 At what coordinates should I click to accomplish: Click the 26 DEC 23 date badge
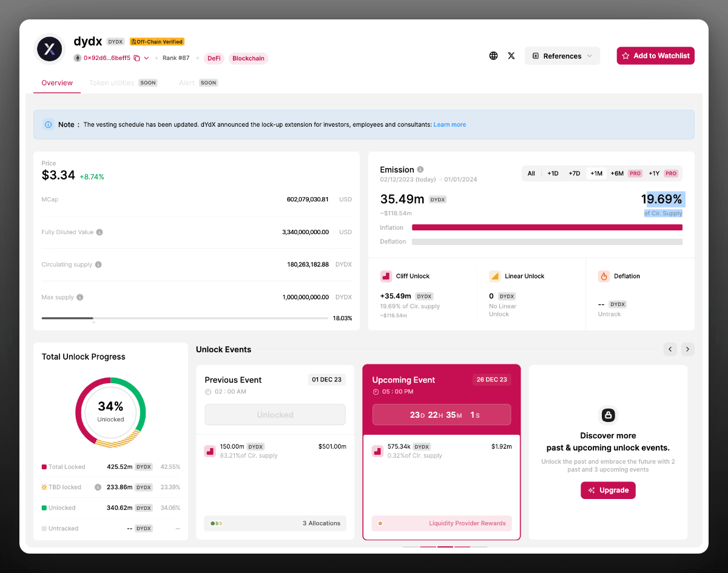click(492, 380)
